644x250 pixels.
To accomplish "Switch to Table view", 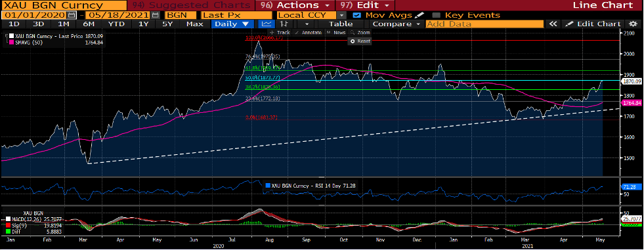I will [x=341, y=24].
